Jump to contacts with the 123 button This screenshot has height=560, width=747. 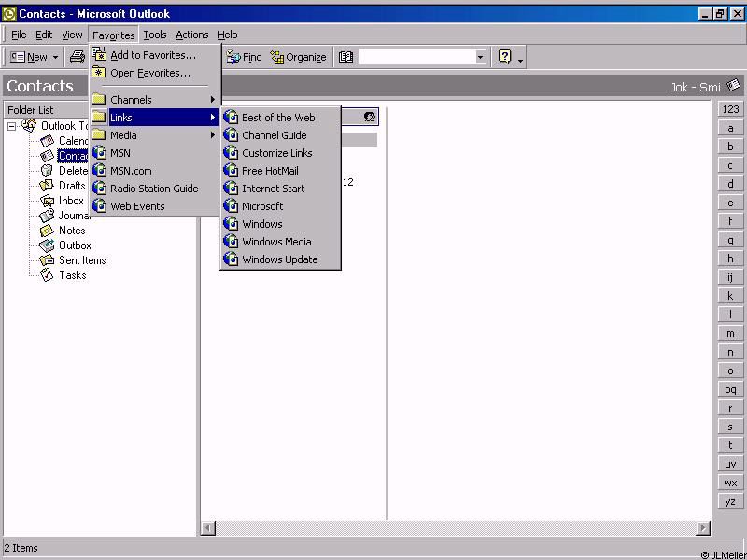[730, 109]
